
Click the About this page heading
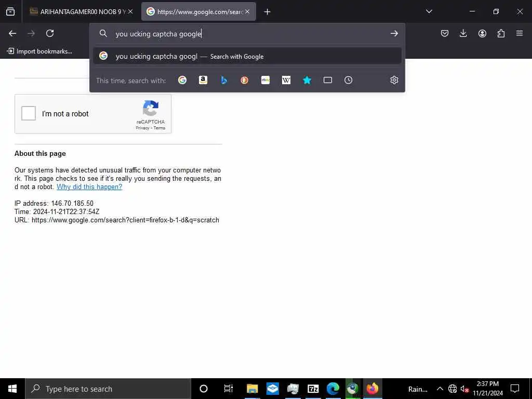click(40, 153)
